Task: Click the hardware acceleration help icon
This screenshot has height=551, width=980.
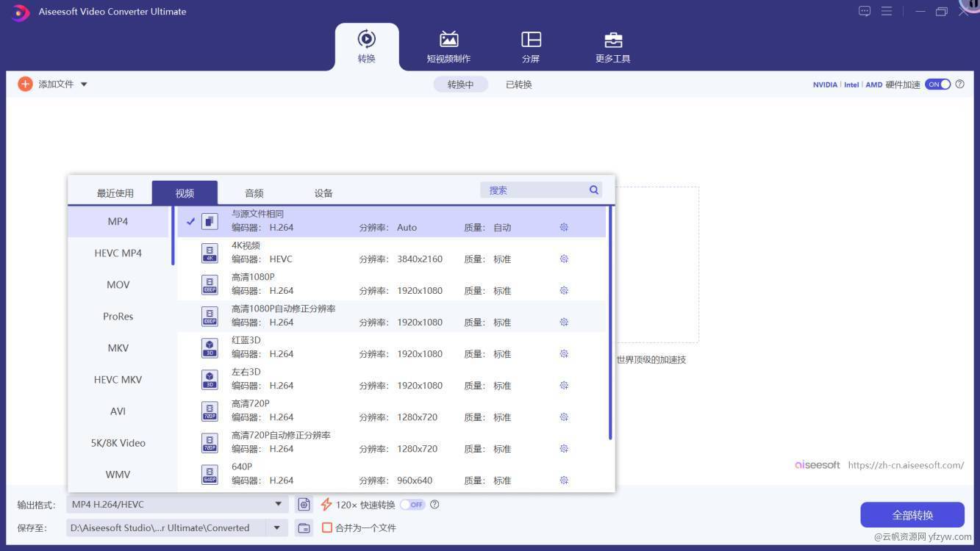Action: [x=959, y=84]
